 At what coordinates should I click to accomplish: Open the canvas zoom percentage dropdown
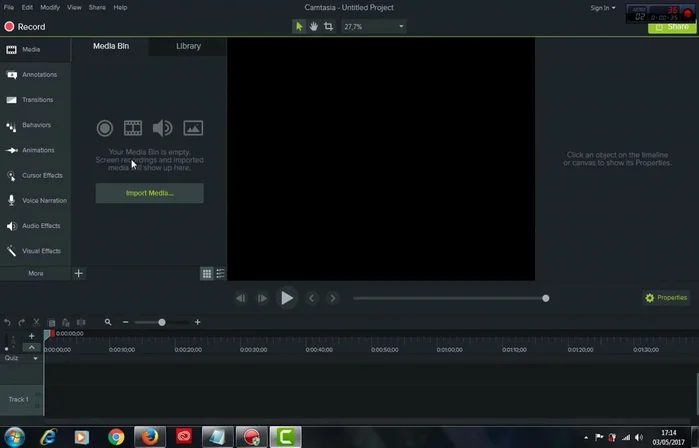(374, 27)
